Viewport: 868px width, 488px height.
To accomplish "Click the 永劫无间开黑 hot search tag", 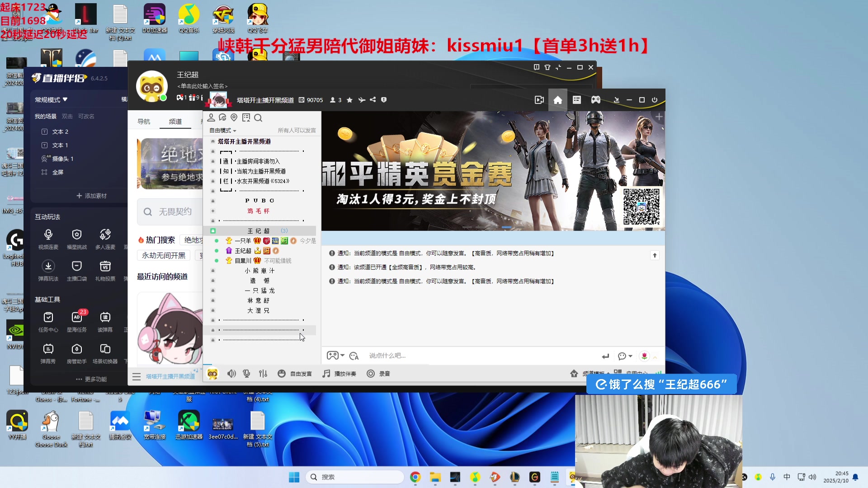I will point(164,256).
